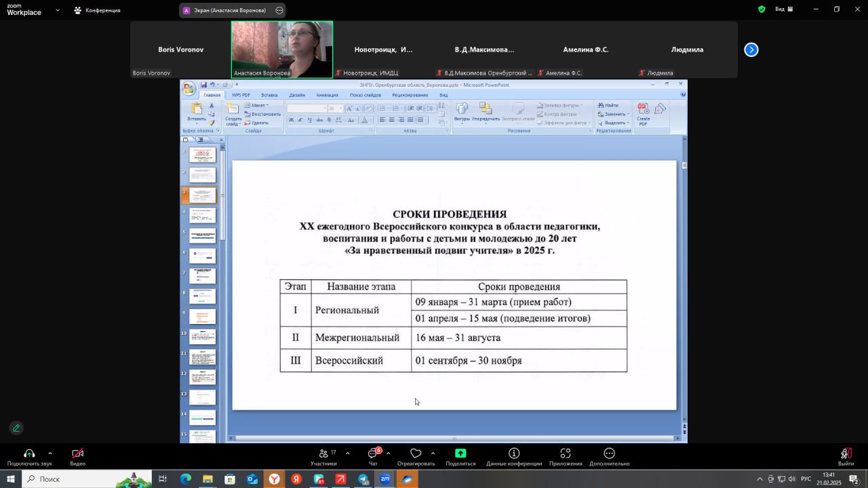The image size is (868, 488).
Task: Toggle Italic (К) formatting
Action: pyautogui.click(x=300, y=120)
